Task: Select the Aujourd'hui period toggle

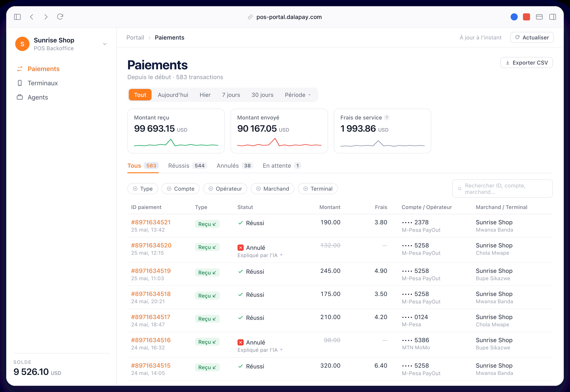Action: point(173,95)
